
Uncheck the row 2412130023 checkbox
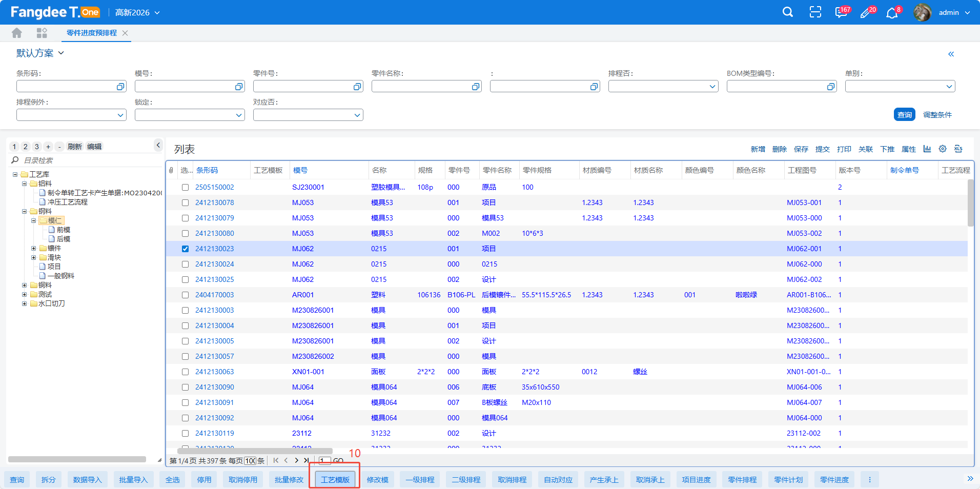[185, 249]
